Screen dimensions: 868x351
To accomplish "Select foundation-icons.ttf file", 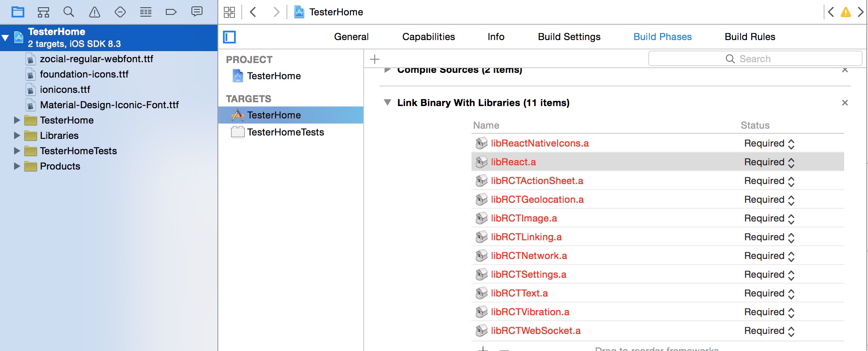I will click(84, 74).
